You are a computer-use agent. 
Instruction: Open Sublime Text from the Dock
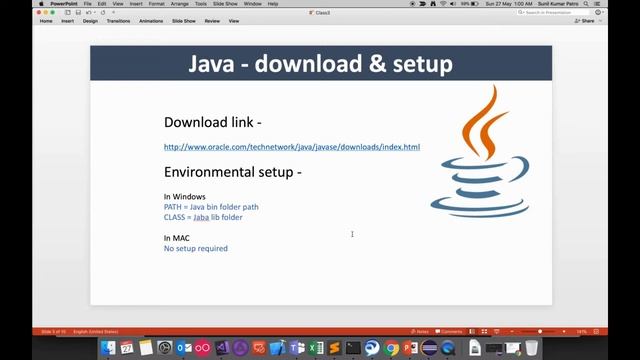click(335, 348)
